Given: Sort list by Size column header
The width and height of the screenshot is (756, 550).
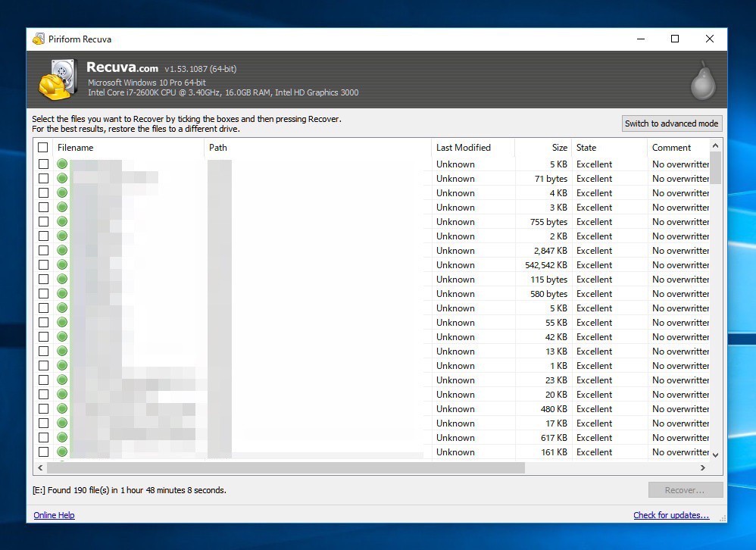Looking at the screenshot, I should [x=543, y=148].
